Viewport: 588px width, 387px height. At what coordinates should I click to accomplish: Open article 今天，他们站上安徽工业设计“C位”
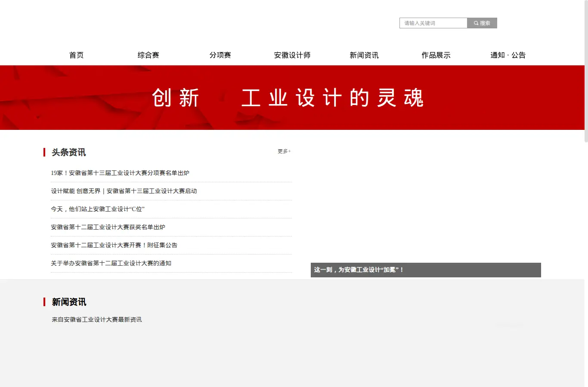98,209
